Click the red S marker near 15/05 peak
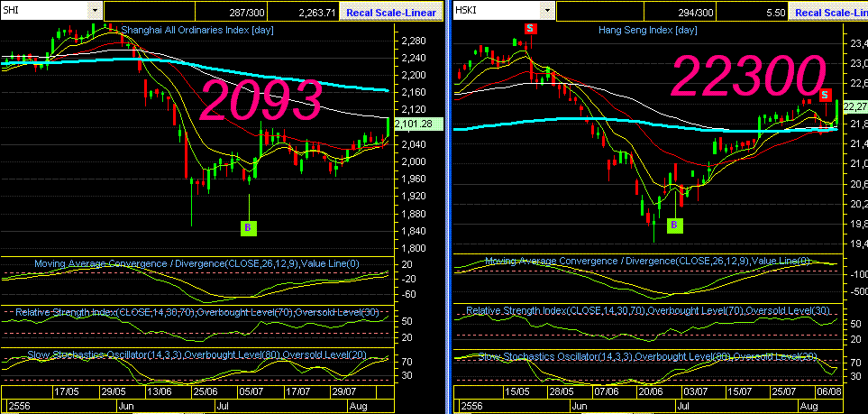The image size is (868, 414). pos(530,28)
